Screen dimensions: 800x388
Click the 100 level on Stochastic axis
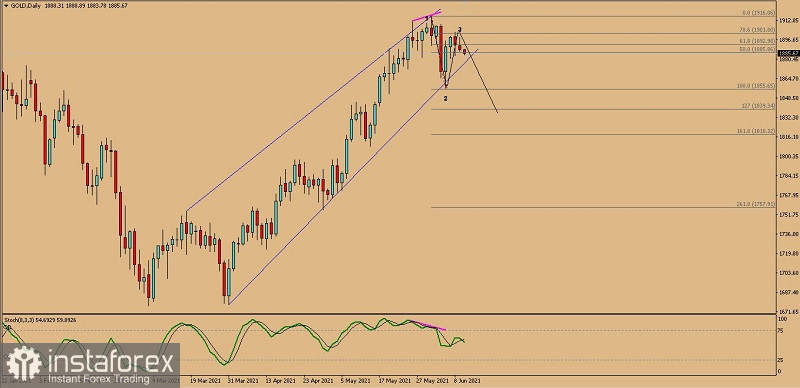(783, 319)
